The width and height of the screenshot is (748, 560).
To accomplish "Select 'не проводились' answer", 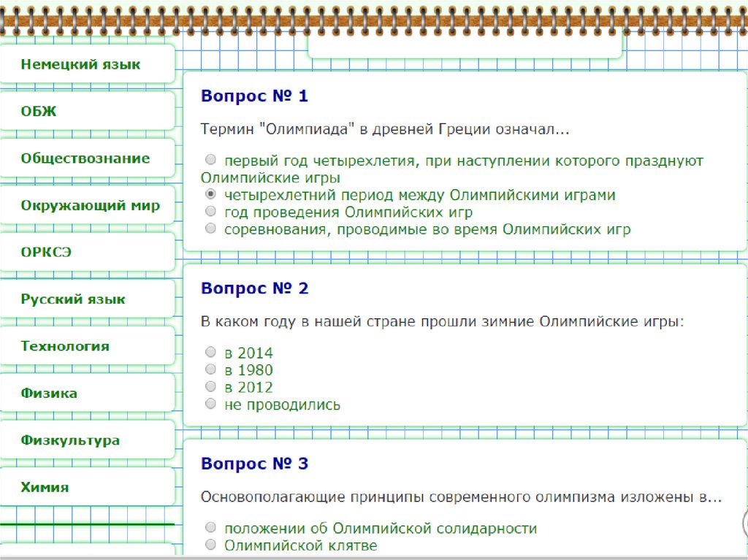I will point(211,404).
